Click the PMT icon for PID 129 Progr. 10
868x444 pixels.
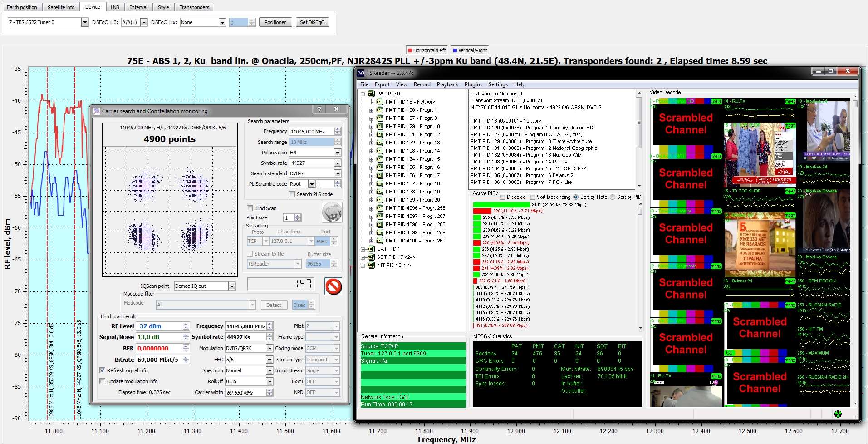coord(380,126)
